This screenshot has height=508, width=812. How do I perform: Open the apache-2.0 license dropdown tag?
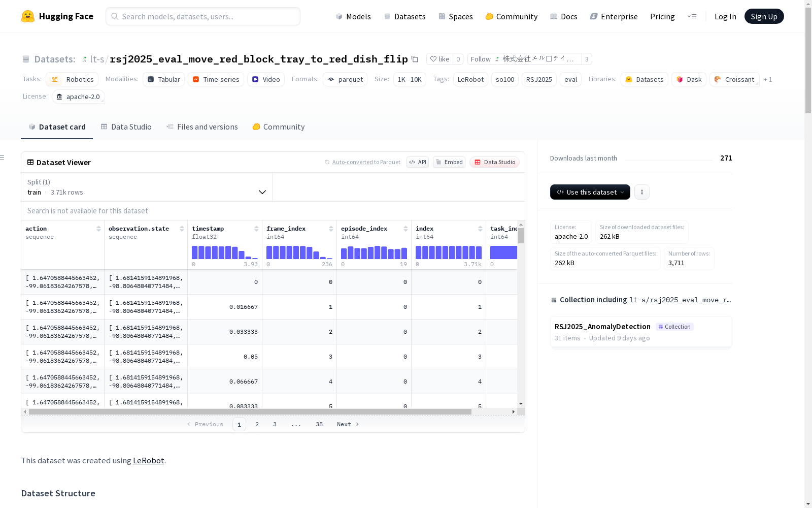coord(78,97)
